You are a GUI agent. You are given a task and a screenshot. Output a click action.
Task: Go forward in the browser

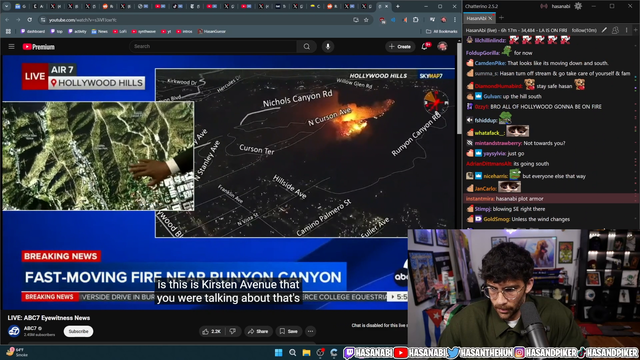pos(18,20)
